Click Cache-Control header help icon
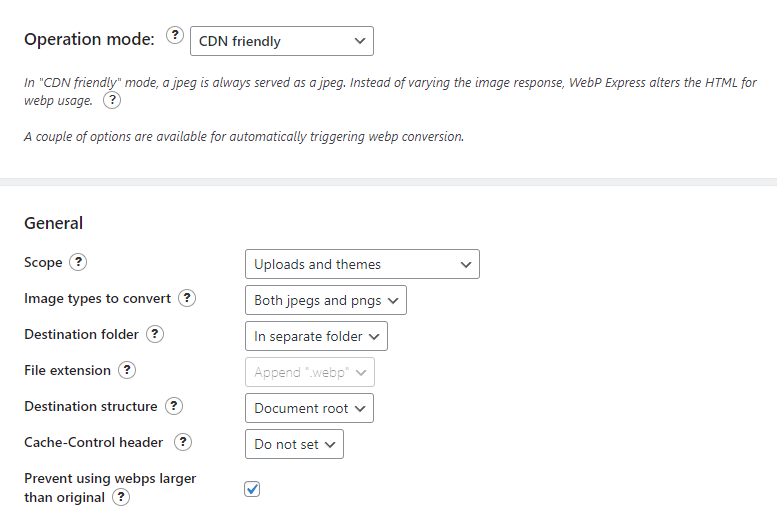777x528 pixels. (x=183, y=442)
